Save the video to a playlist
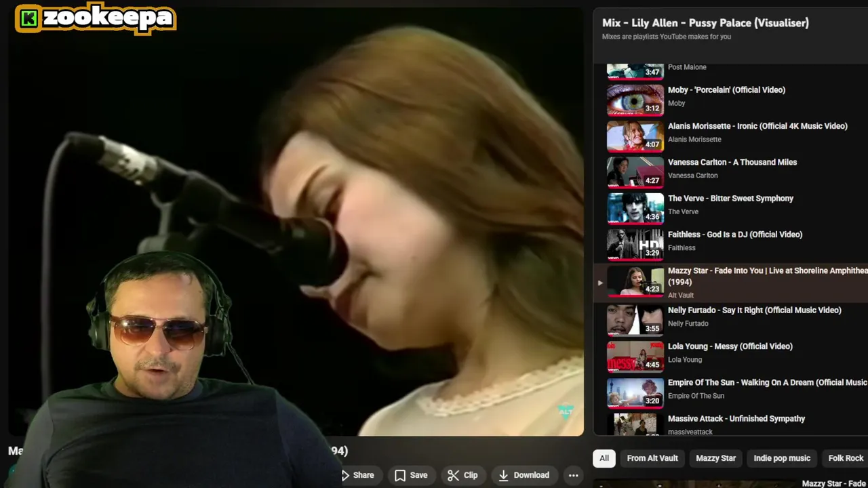The height and width of the screenshot is (488, 868). (x=411, y=475)
